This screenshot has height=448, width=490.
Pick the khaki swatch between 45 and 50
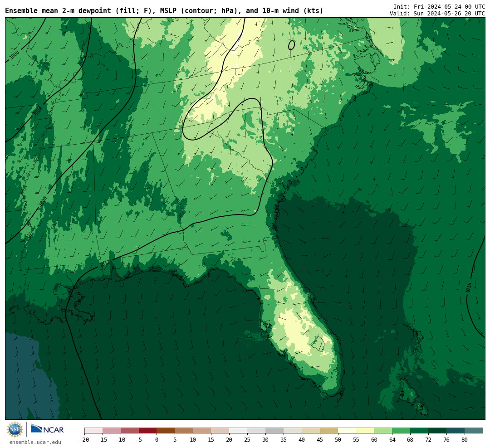329,431
